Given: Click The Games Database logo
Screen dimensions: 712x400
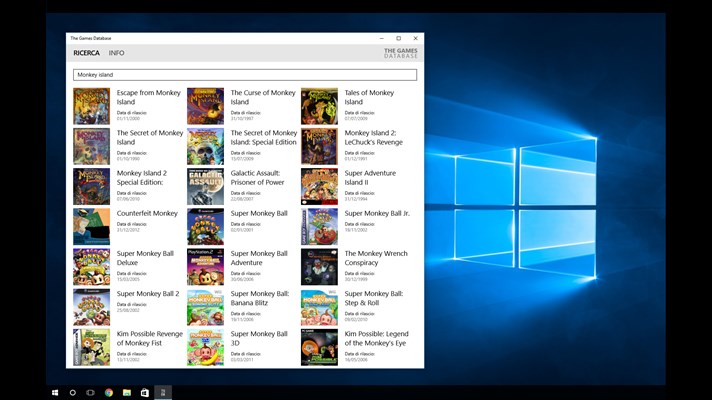Looking at the screenshot, I should pyautogui.click(x=400, y=53).
